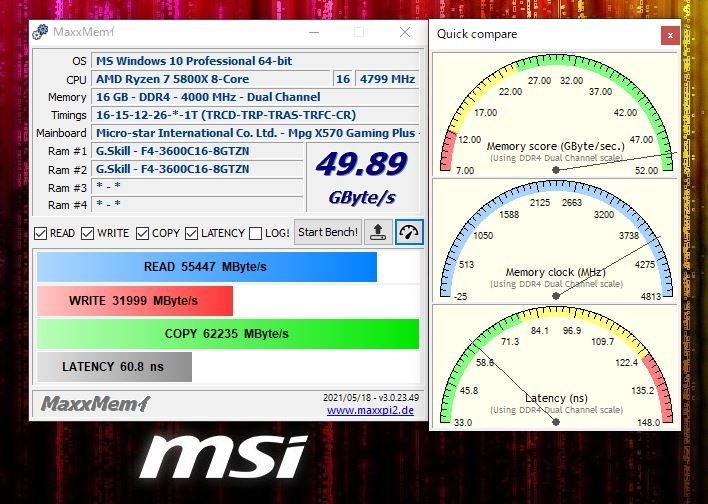708x504 pixels.
Task: Click Ram #1 field G.Skill F4-3600C16-8GTZN
Action: (x=197, y=151)
